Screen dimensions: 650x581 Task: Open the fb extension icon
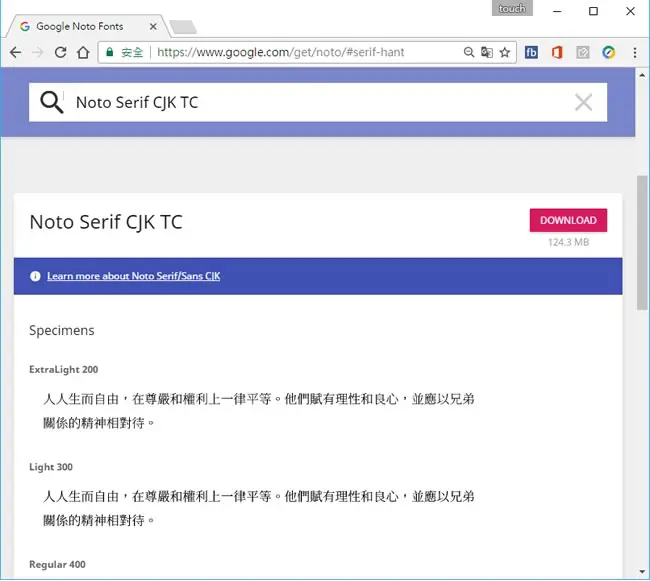(531, 52)
